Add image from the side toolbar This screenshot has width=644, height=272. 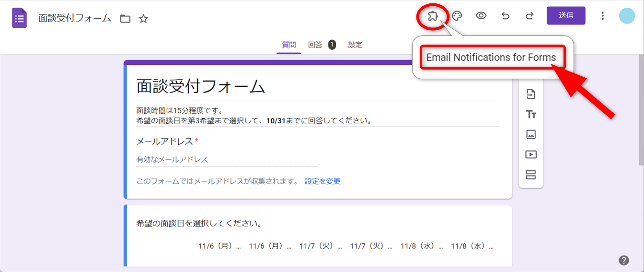coord(531,134)
